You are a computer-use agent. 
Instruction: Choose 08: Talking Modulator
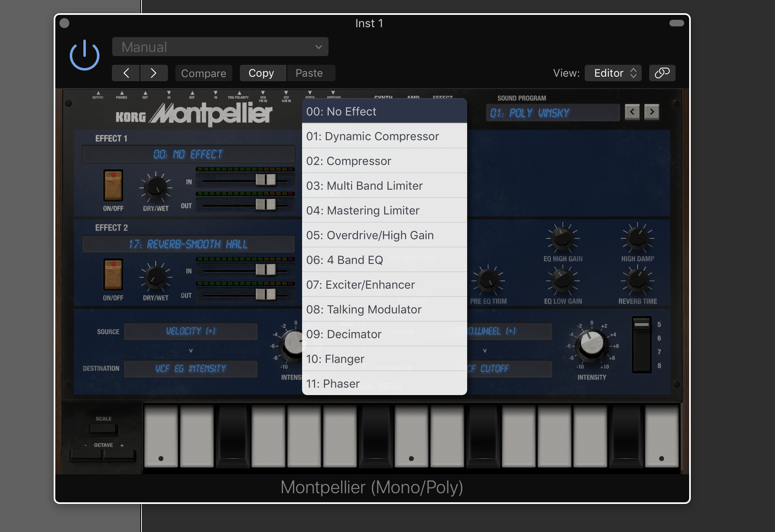pyautogui.click(x=385, y=309)
